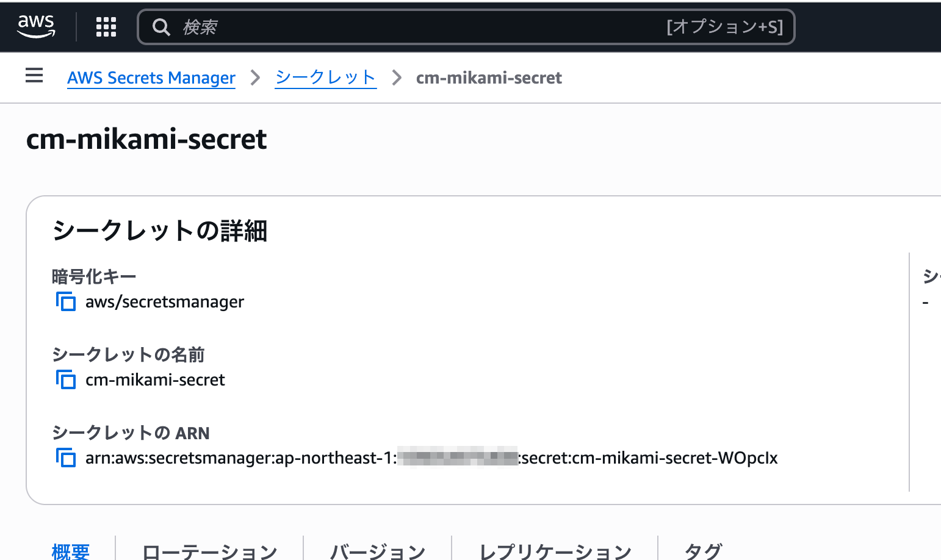Click the cm-mikami-secret page heading
Viewport: 941px width, 560px height.
tap(146, 139)
